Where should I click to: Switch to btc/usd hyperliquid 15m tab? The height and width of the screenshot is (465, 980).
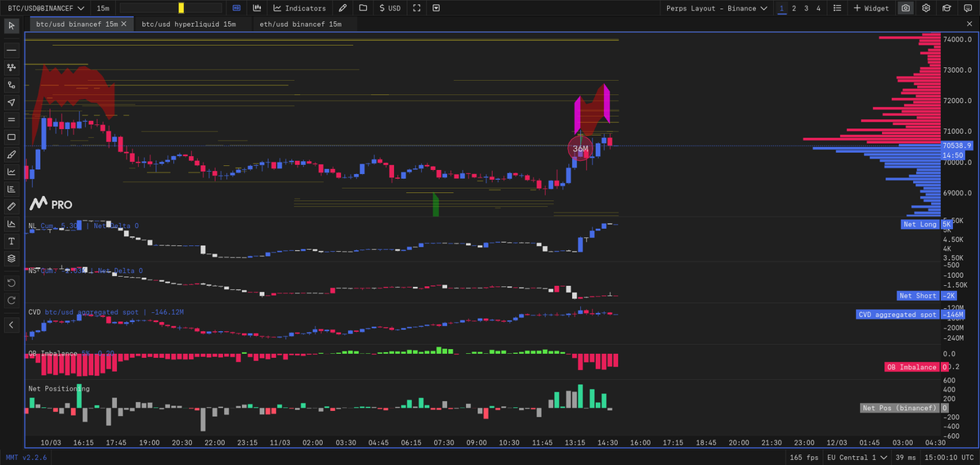tap(189, 24)
